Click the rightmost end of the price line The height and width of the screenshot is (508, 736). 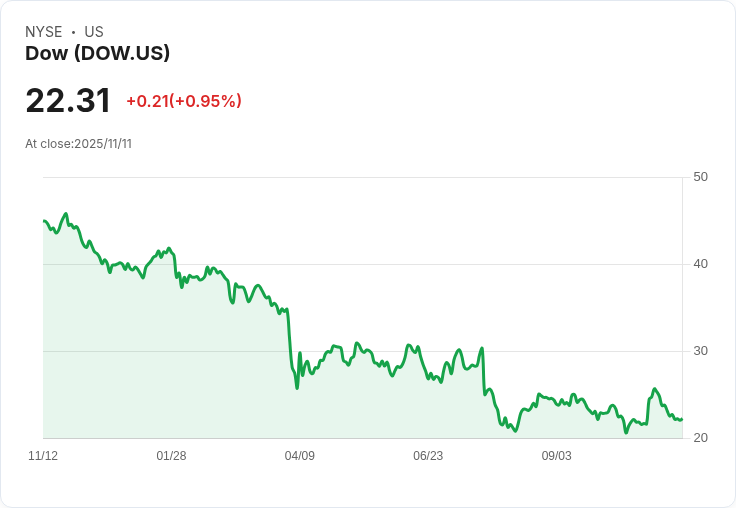pos(681,419)
